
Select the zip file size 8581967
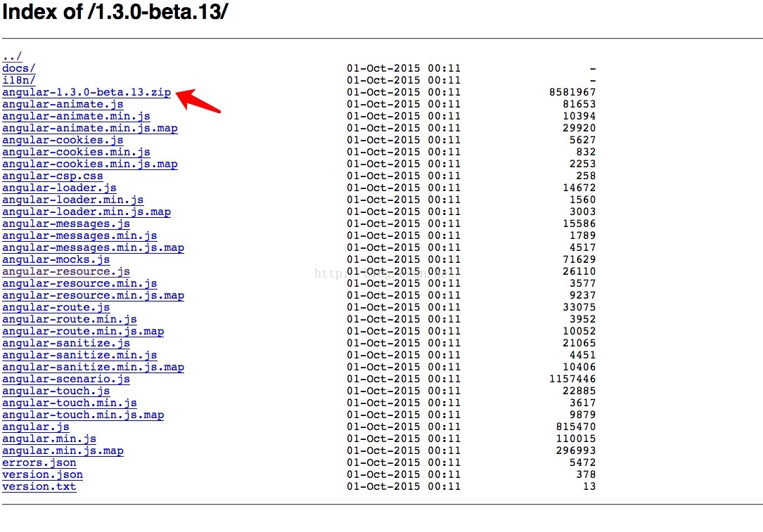tap(572, 92)
